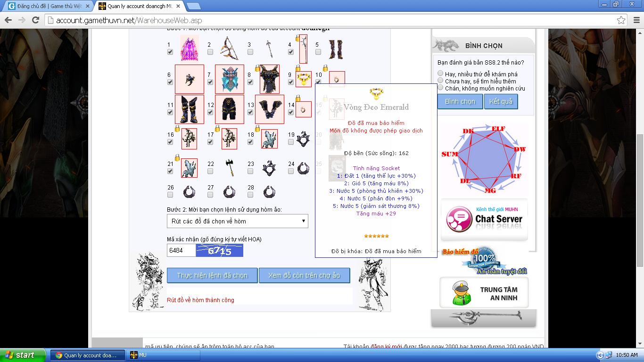Click the gold necklace in slot 9
Image resolution: width=644 pixels, height=362 pixels.
[304, 79]
